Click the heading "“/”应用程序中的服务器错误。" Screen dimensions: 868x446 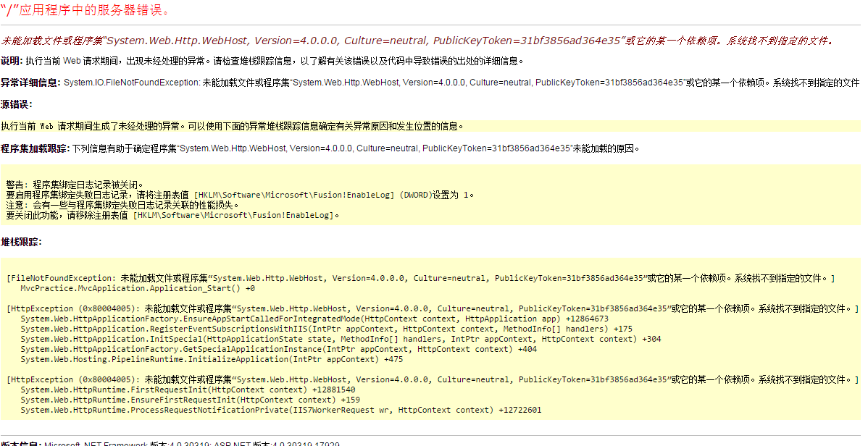(x=85, y=11)
